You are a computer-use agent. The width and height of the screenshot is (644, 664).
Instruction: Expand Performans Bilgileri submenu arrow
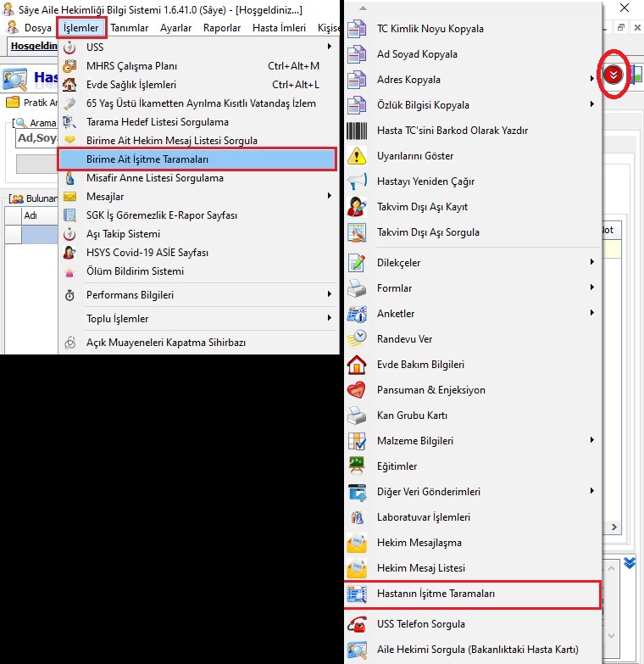point(329,294)
